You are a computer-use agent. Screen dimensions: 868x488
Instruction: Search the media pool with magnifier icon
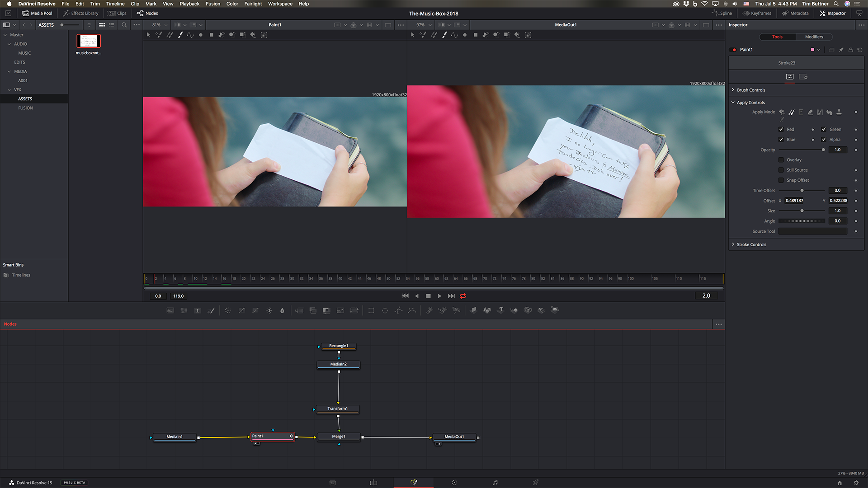124,25
